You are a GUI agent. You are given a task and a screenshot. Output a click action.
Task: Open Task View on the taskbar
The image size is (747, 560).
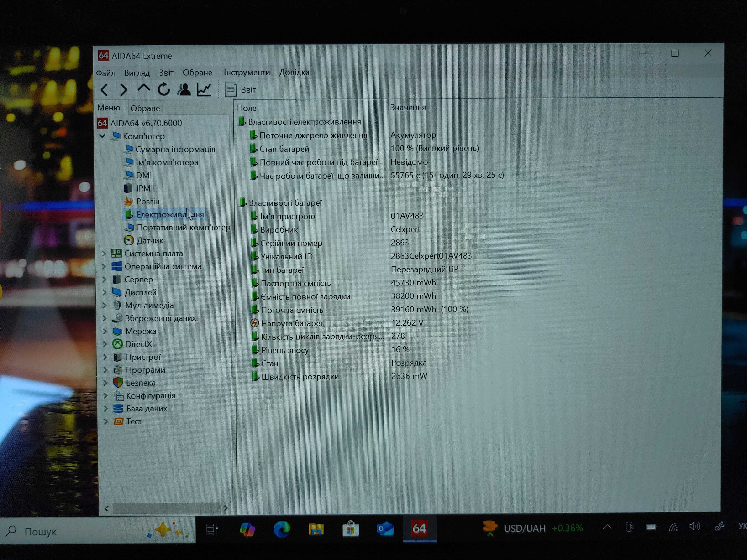pyautogui.click(x=212, y=530)
